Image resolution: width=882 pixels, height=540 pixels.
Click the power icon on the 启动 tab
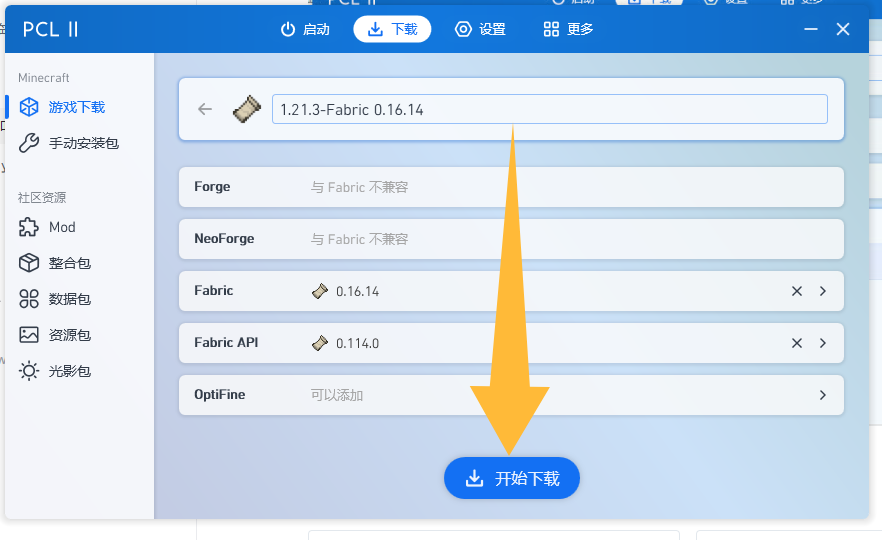pos(288,29)
